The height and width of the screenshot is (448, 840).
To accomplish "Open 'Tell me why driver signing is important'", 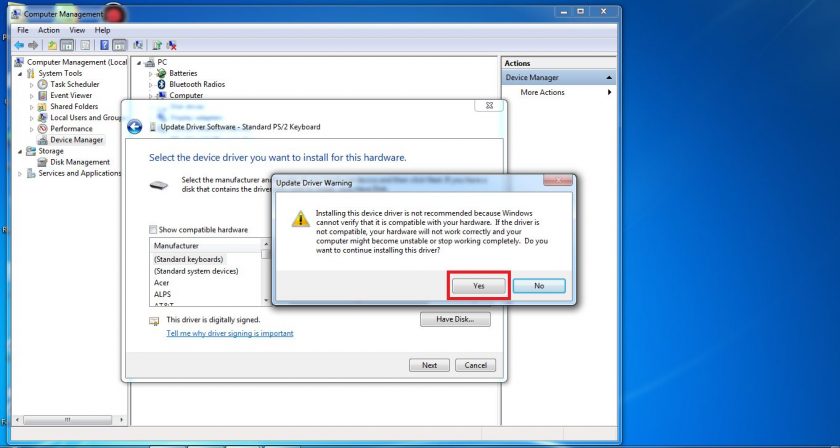I will tap(229, 333).
